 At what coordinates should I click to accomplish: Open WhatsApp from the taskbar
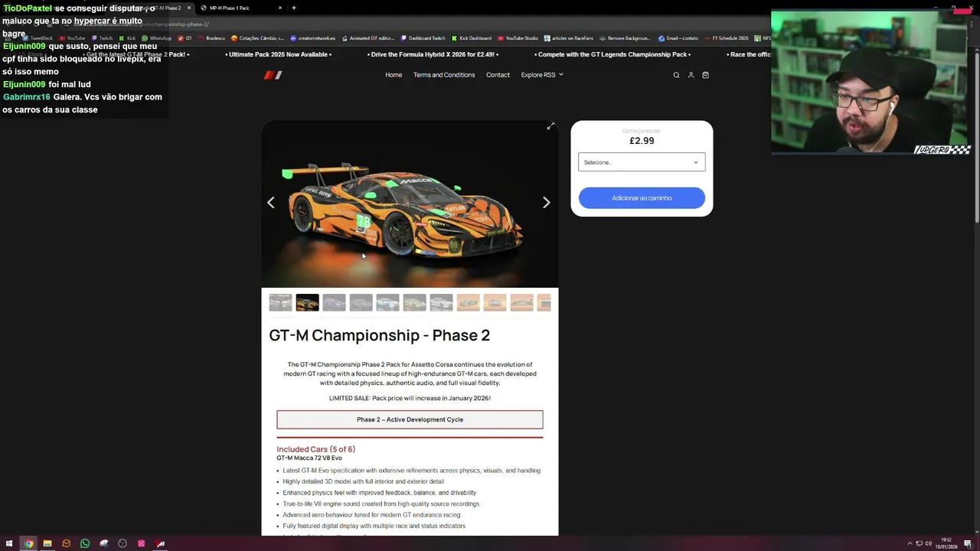85,544
